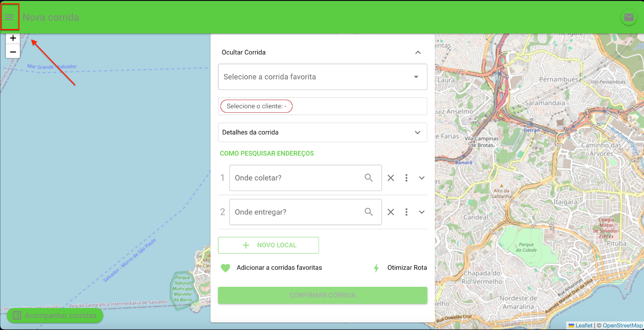The image size is (644, 330).
Task: Open the mail envelope icon in the header
Action: [629, 17]
